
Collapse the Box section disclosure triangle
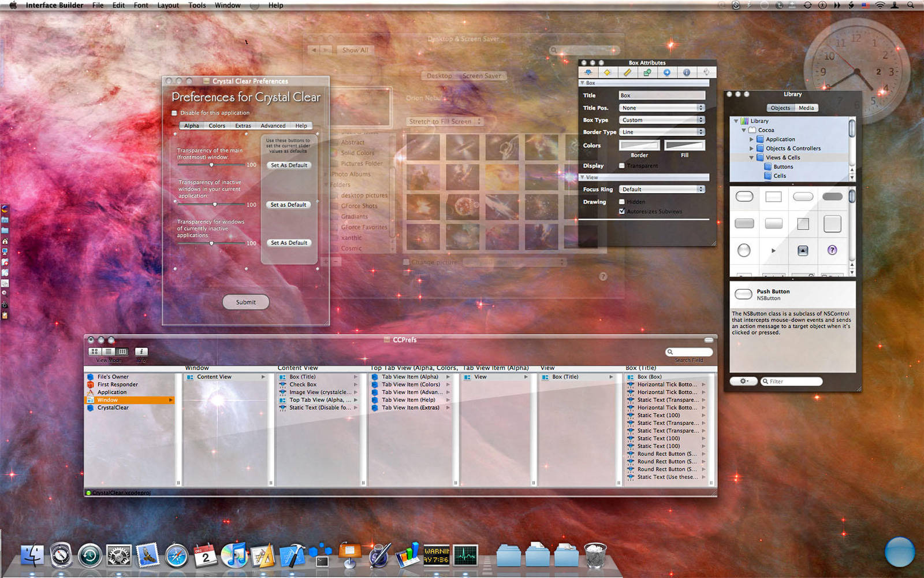(x=582, y=83)
